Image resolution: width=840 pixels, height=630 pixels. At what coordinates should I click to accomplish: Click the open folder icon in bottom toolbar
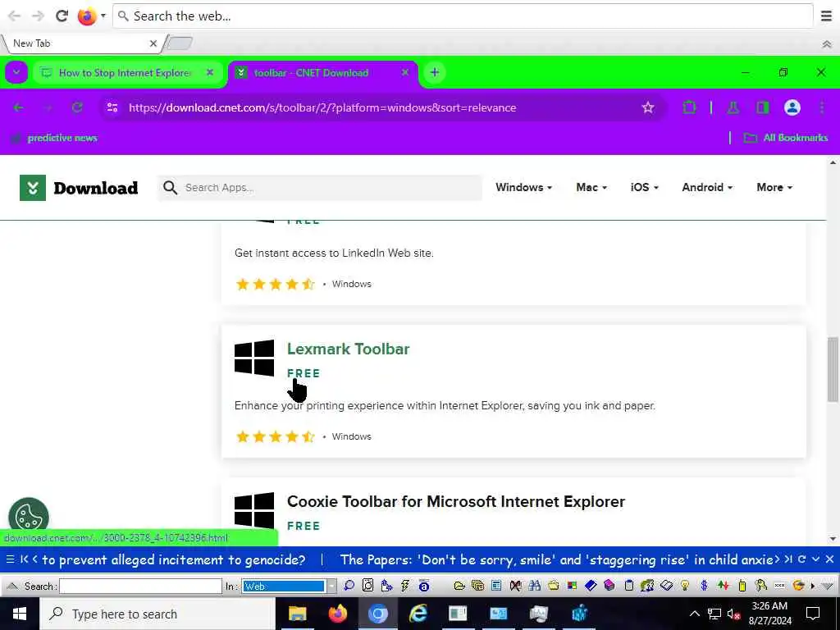pyautogui.click(x=459, y=586)
